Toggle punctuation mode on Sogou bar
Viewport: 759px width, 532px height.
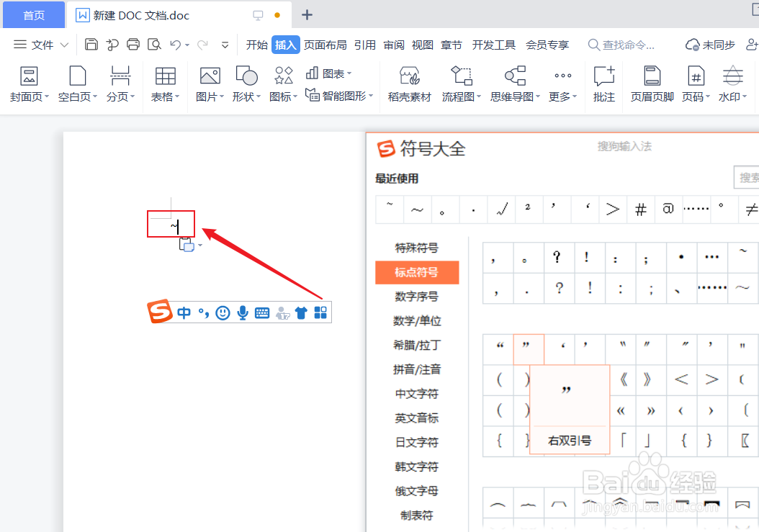(203, 312)
